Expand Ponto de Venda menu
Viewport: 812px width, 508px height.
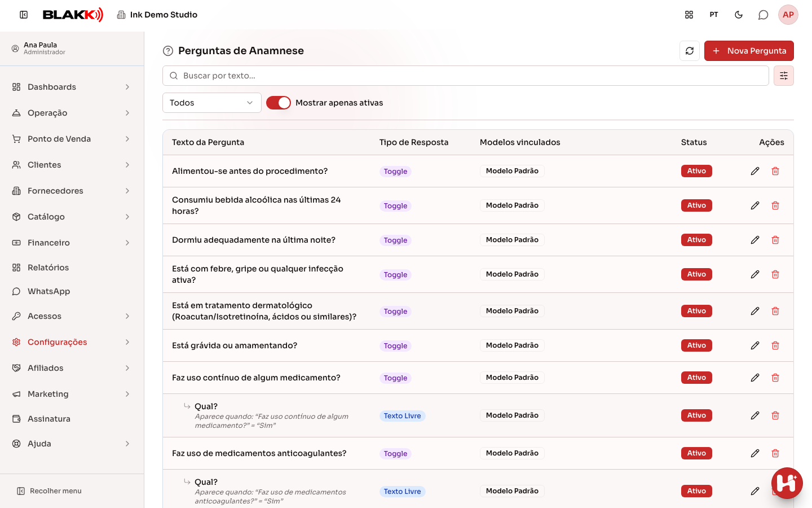click(72, 139)
